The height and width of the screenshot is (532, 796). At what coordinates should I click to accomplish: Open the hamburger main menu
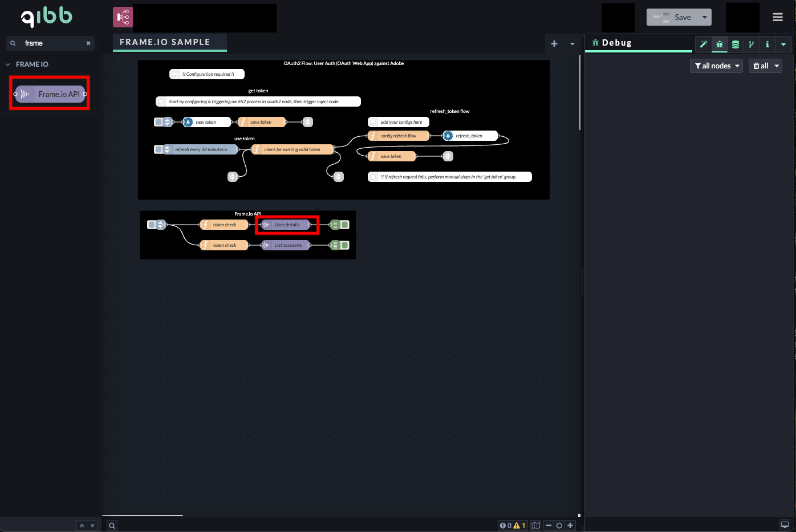click(778, 17)
